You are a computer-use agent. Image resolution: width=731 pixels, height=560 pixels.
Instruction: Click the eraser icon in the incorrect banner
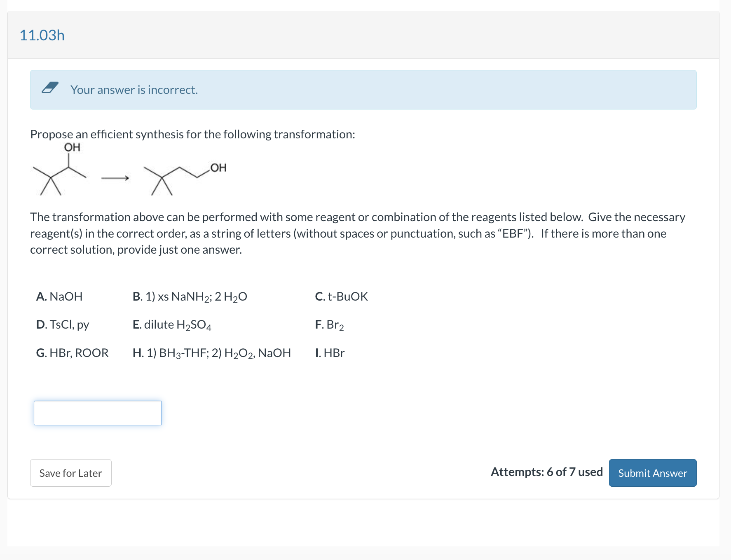point(50,89)
